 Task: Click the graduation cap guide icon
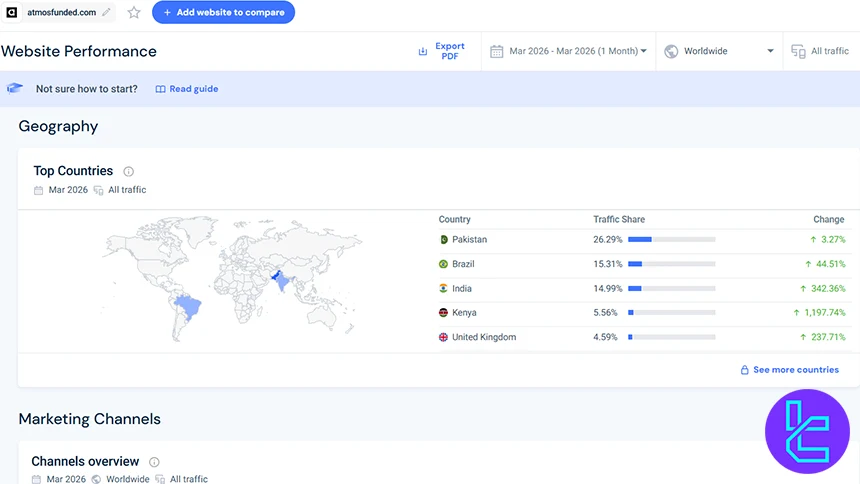(15, 89)
